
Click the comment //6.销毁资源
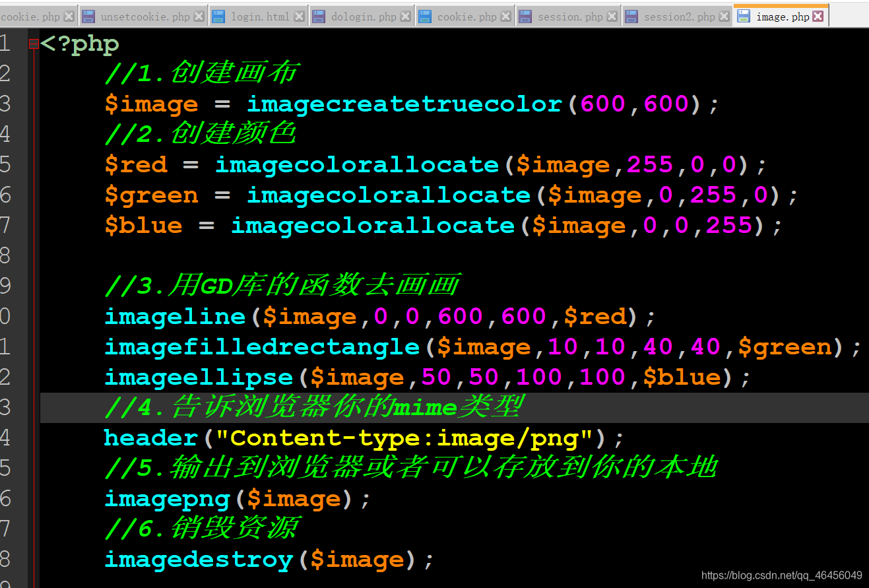(201, 529)
